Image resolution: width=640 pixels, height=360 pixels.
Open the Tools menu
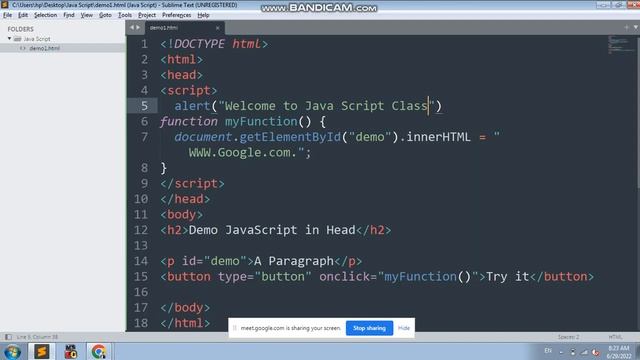tap(125, 15)
